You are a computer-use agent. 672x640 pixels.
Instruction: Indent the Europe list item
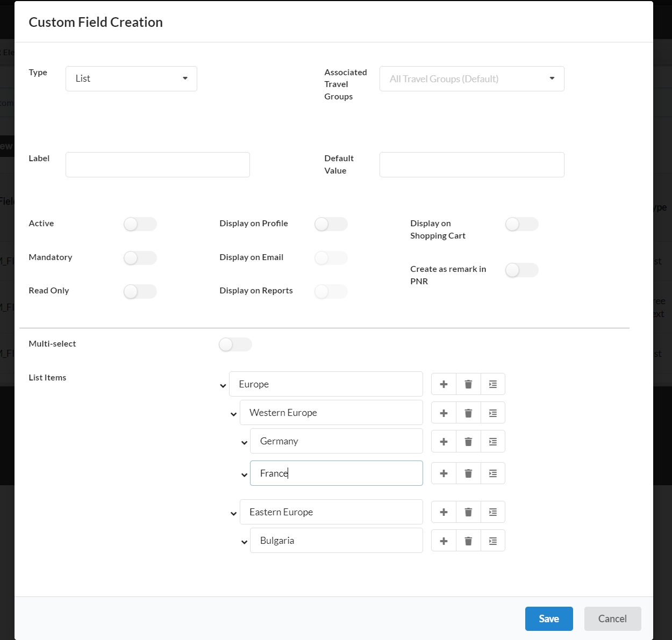[493, 384]
